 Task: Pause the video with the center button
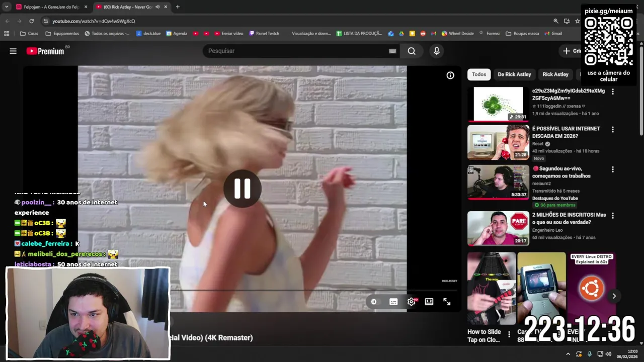pyautogui.click(x=242, y=189)
